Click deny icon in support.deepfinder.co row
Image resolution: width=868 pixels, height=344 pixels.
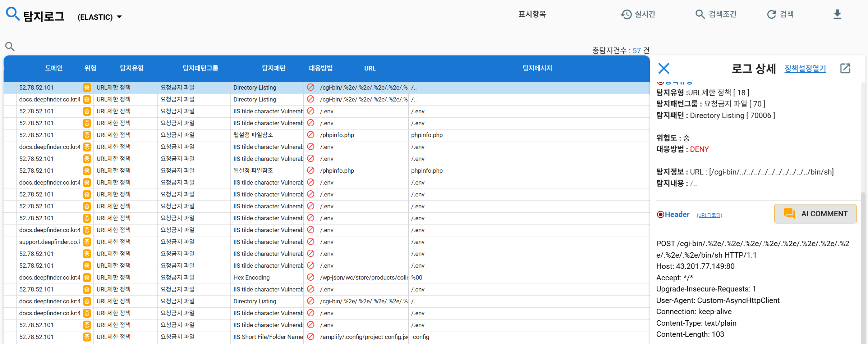[x=311, y=241]
